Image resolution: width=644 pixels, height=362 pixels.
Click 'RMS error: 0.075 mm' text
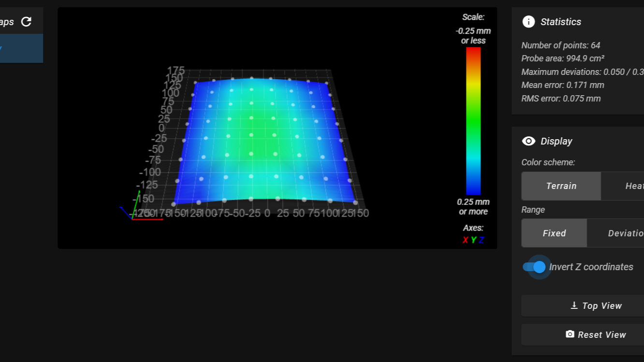click(x=561, y=99)
